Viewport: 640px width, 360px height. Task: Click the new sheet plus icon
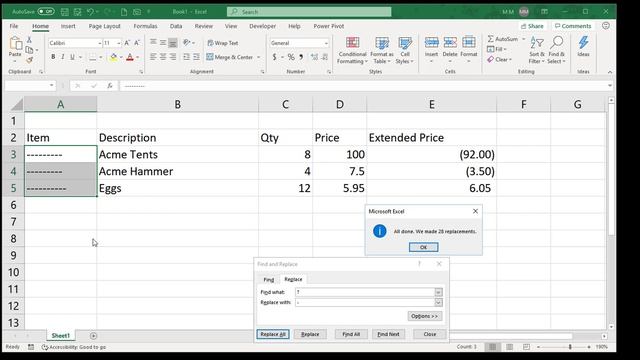(93, 336)
